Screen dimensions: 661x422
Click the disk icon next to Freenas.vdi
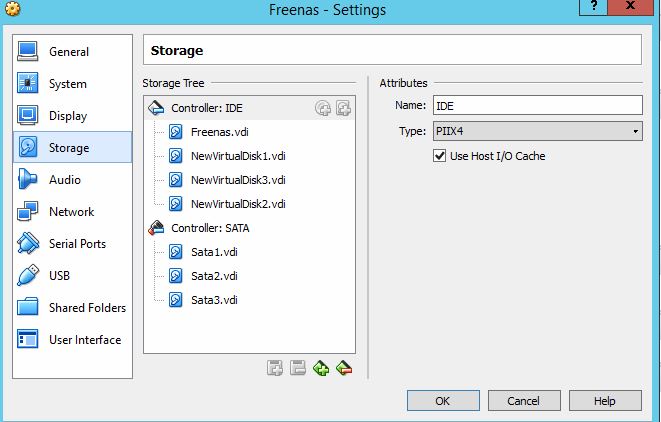tap(176, 132)
